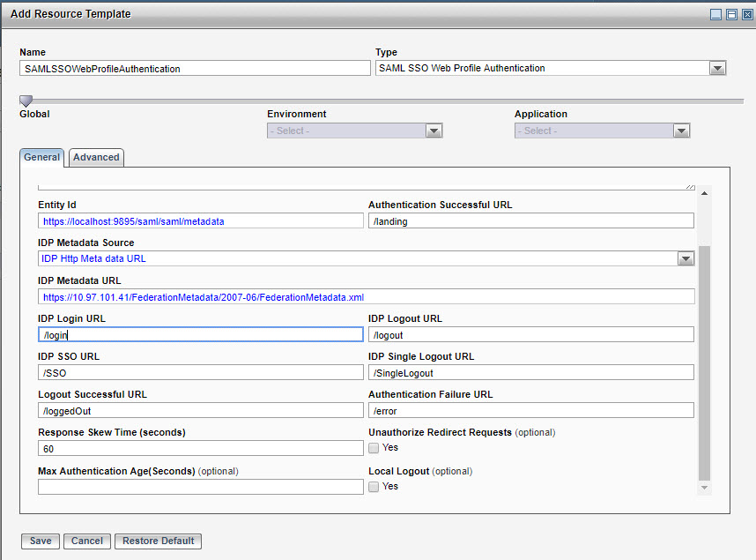Screen dimensions: 756x560
Task: Toggle the Local Logout checkbox
Action: tap(374, 487)
